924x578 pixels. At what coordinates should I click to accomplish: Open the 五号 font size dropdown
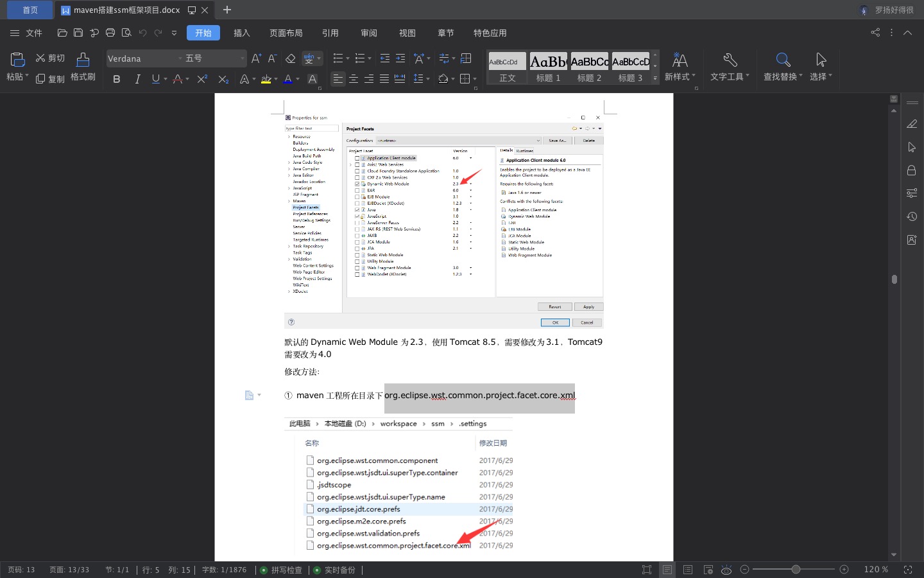pos(242,58)
